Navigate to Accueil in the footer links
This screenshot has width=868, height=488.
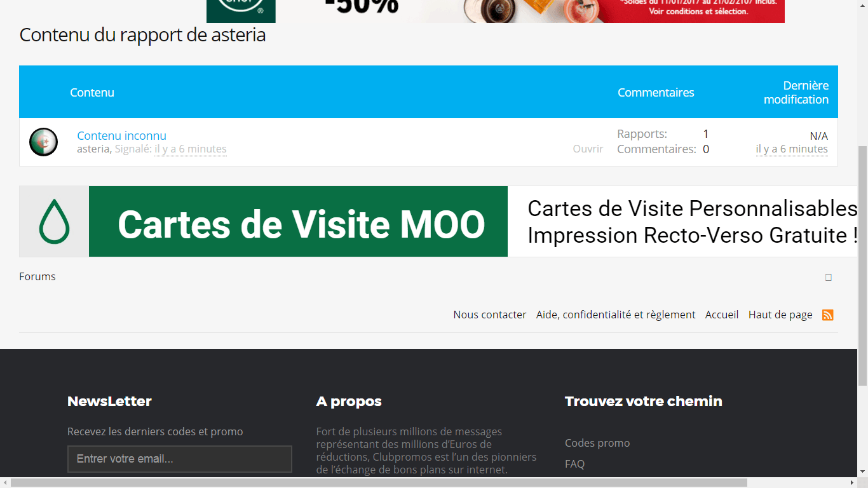[x=721, y=315]
